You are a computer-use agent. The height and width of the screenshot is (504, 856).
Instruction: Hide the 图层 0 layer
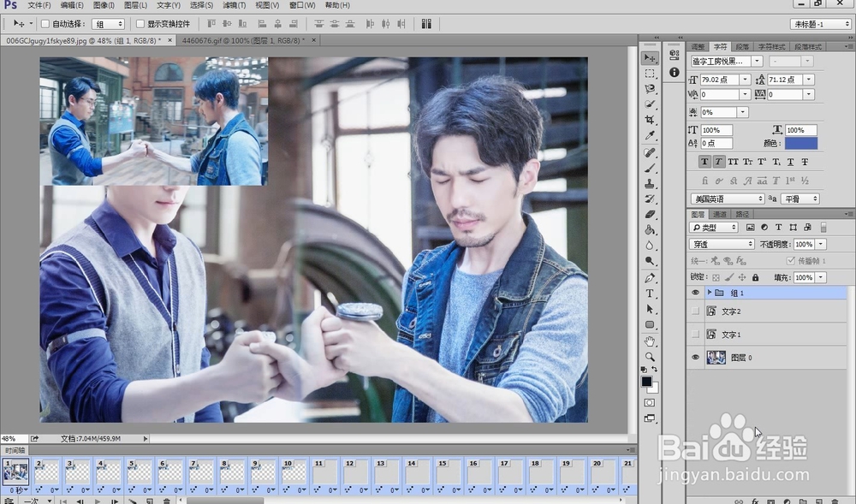pos(695,358)
